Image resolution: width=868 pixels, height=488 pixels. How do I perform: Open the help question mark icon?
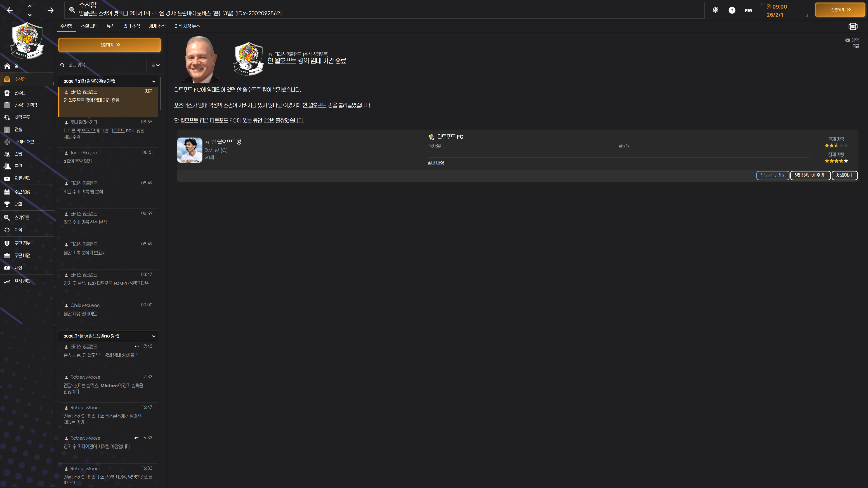[731, 10]
